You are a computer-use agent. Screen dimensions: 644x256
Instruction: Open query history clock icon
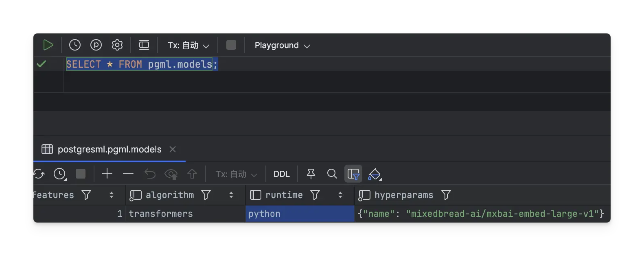[75, 45]
